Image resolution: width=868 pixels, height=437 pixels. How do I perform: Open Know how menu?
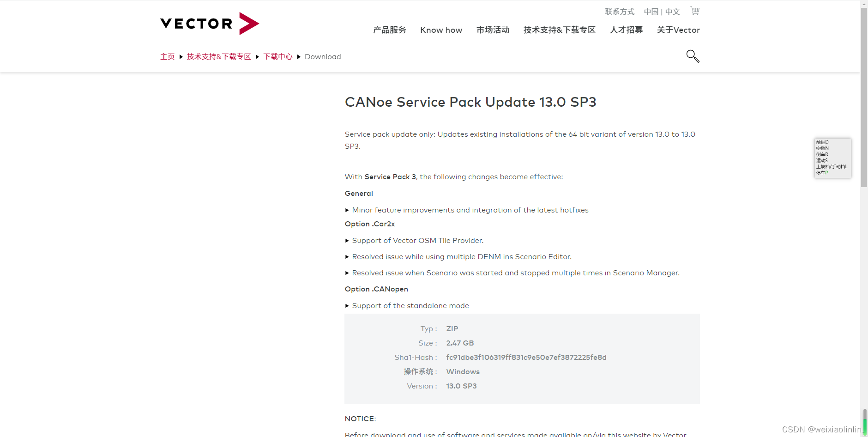[x=441, y=30]
